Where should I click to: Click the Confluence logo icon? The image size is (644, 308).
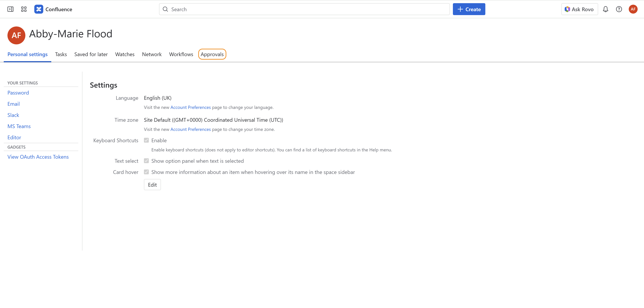(39, 9)
